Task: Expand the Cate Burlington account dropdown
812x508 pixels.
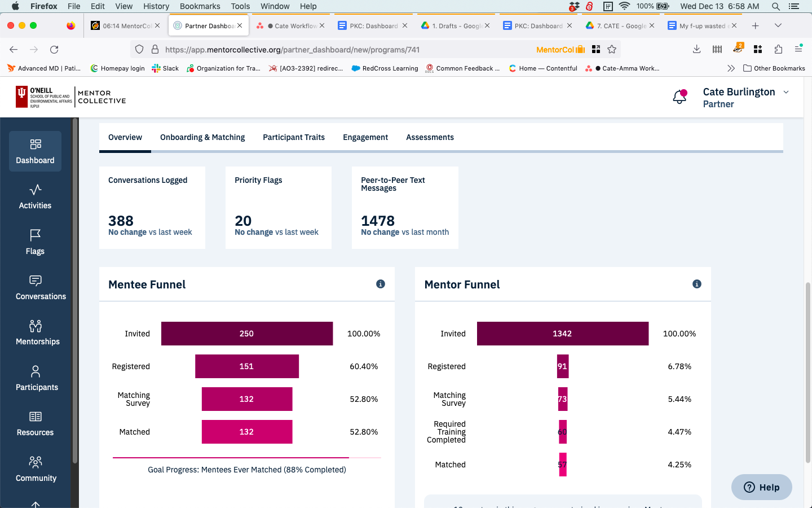Action: coord(786,92)
